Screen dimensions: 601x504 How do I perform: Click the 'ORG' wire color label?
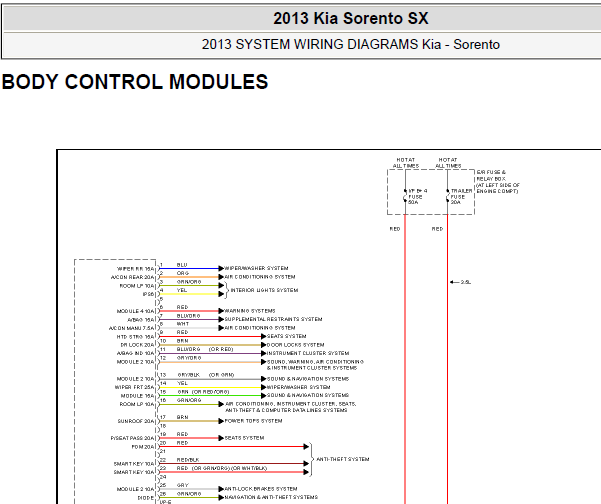point(183,273)
